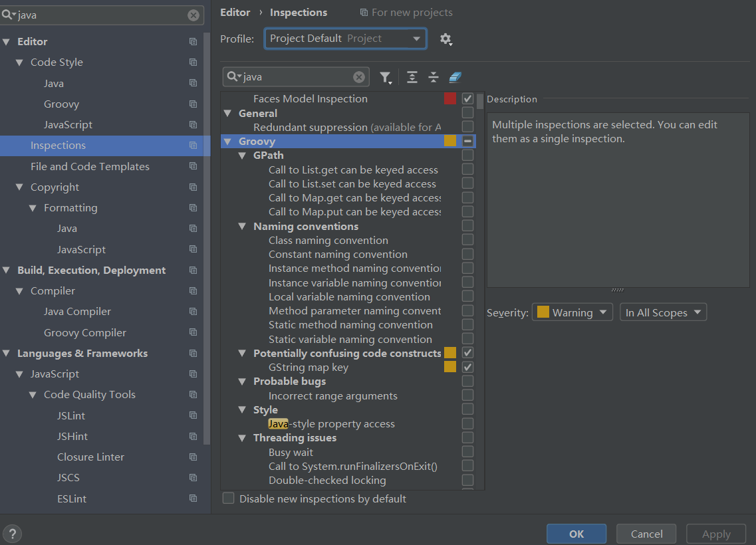Screen dimensions: 756x545
Task: Click yellow swatch beside GString map key
Action: pyautogui.click(x=450, y=367)
